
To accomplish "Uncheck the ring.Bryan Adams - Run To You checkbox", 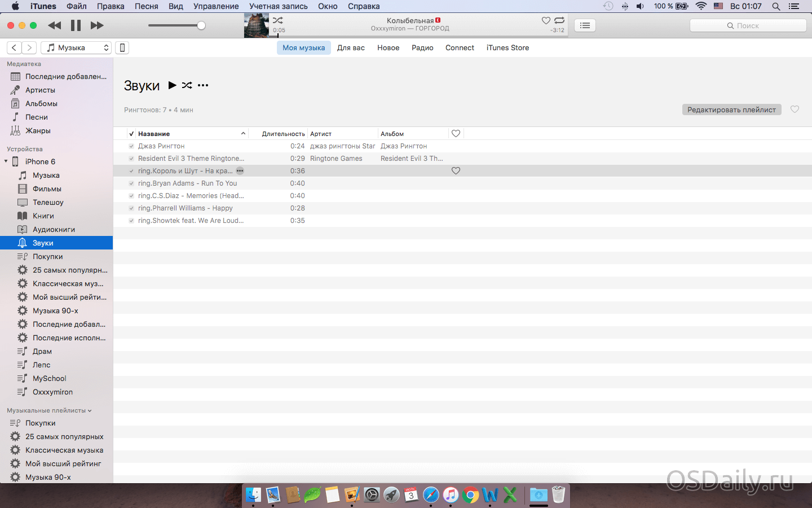I will click(x=131, y=183).
